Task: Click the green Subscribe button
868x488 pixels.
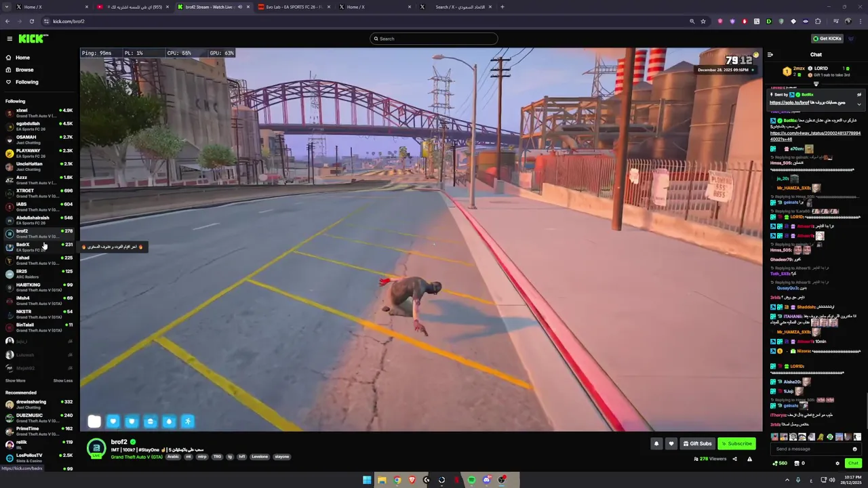Action: (x=736, y=444)
